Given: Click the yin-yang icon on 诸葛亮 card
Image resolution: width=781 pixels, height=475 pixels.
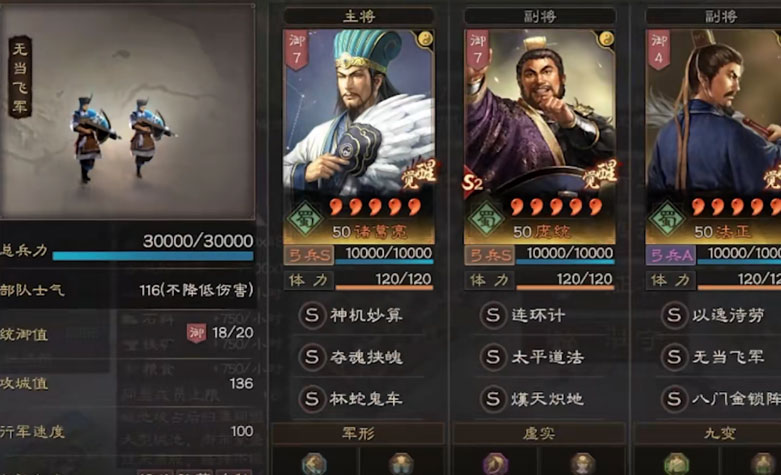Looking at the screenshot, I should [x=425, y=39].
